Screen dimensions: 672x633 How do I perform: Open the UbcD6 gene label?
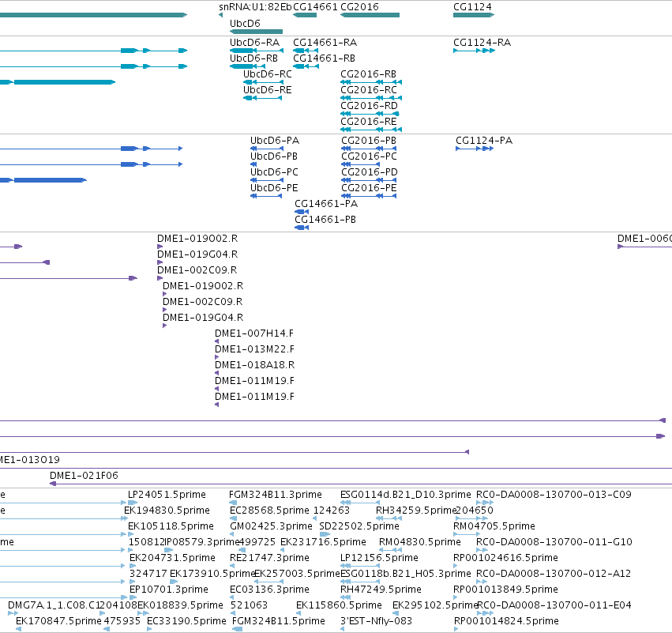point(245,23)
